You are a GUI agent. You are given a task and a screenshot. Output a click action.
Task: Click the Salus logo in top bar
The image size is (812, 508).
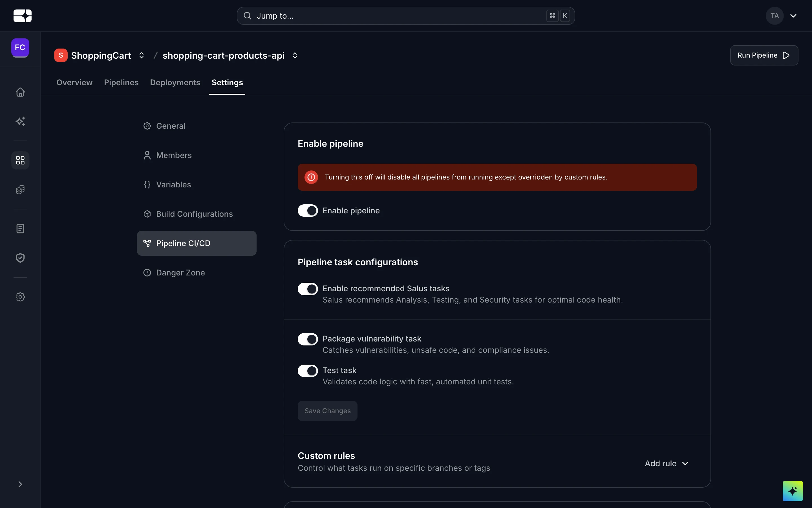point(23,16)
